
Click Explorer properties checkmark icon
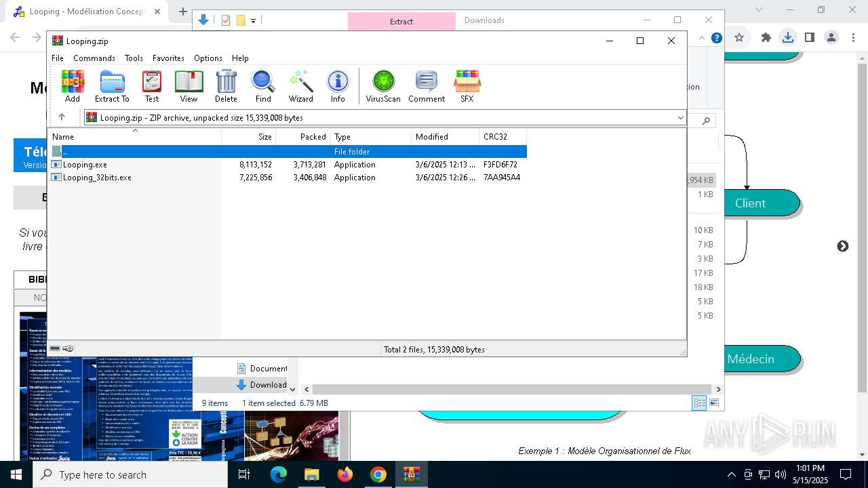point(226,20)
